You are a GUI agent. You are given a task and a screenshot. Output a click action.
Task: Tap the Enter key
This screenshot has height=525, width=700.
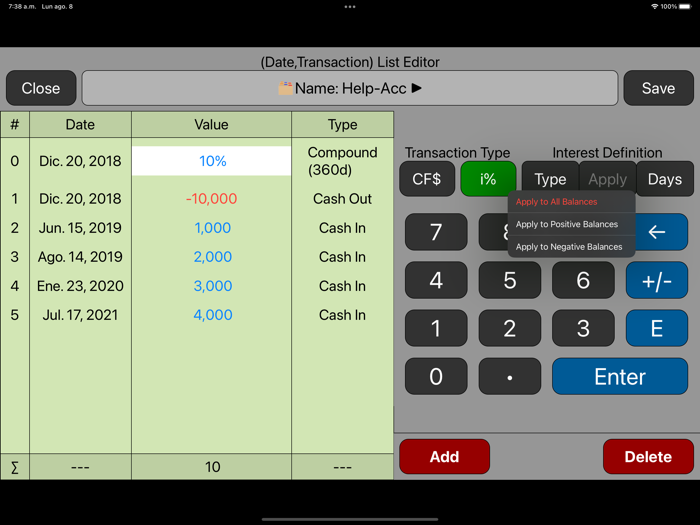[620, 376]
